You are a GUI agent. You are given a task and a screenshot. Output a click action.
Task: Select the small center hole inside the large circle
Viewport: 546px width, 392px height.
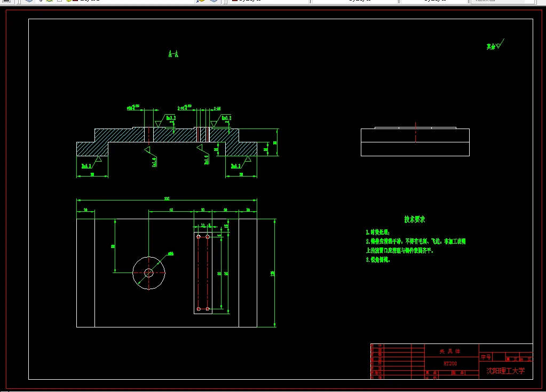tap(149, 273)
